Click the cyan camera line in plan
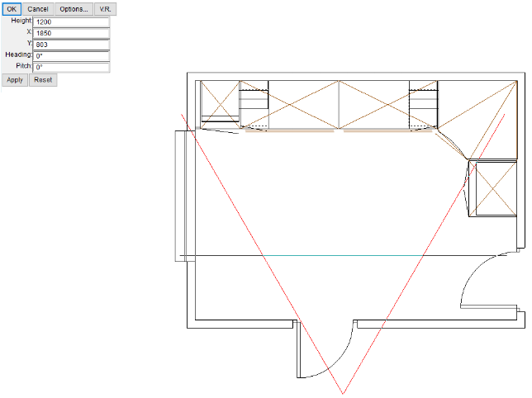The image size is (532, 398). [x=343, y=255]
